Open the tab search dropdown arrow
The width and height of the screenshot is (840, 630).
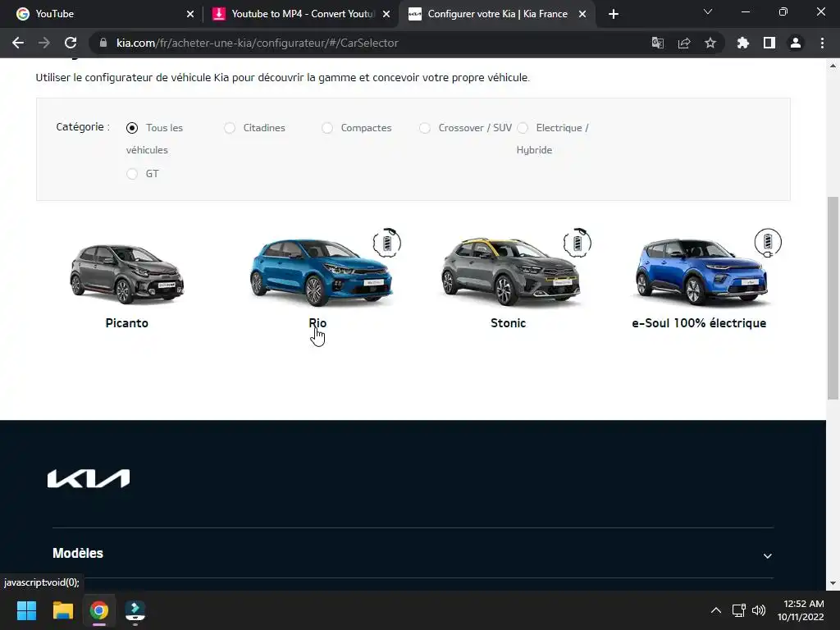[x=708, y=11]
